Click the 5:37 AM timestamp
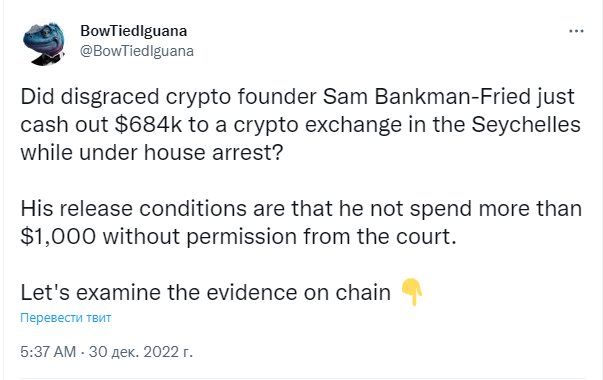 tap(48, 352)
